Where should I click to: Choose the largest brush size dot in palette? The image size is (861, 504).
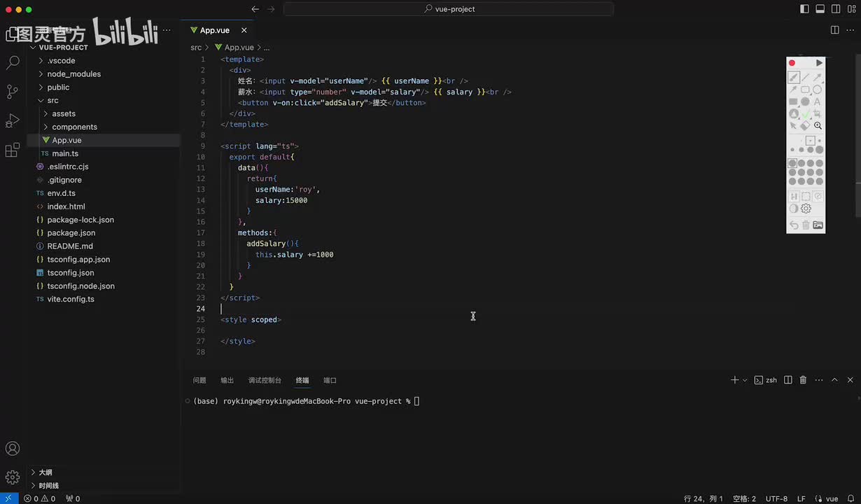click(x=819, y=149)
